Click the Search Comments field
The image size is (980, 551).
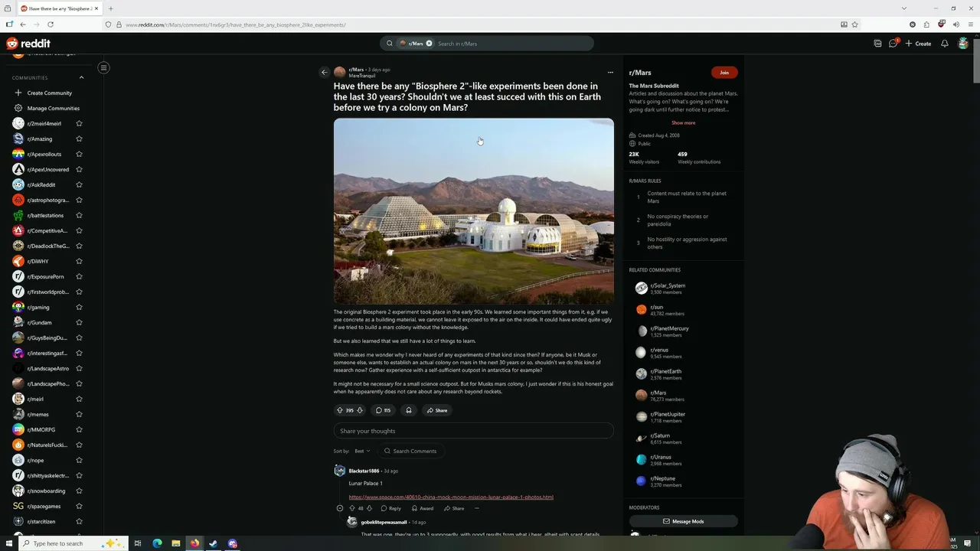[410, 451]
